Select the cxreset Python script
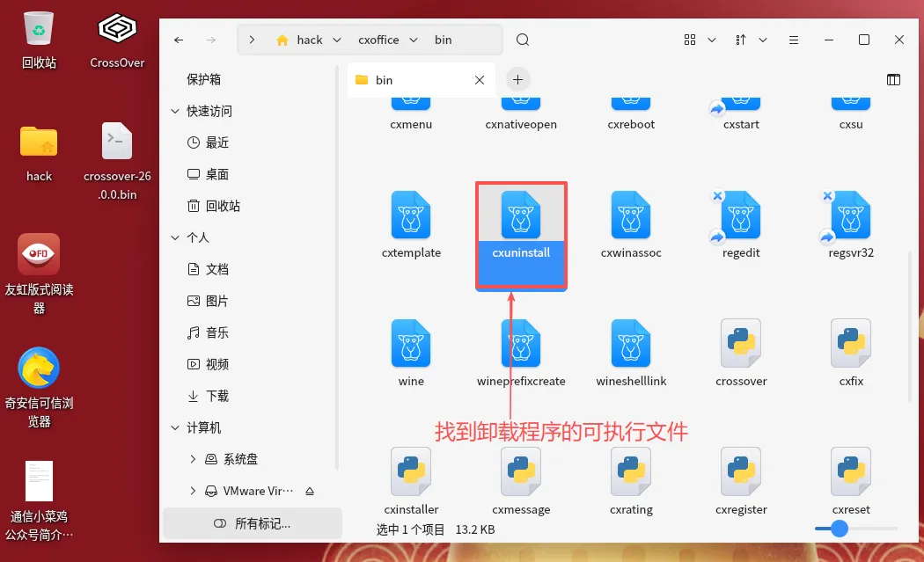This screenshot has width=924, height=562. (x=850, y=471)
